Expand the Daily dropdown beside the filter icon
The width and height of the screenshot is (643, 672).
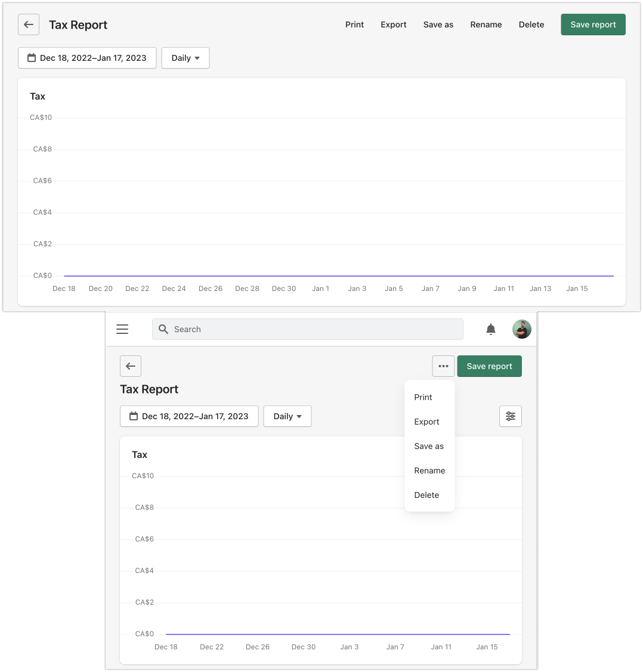[288, 416]
